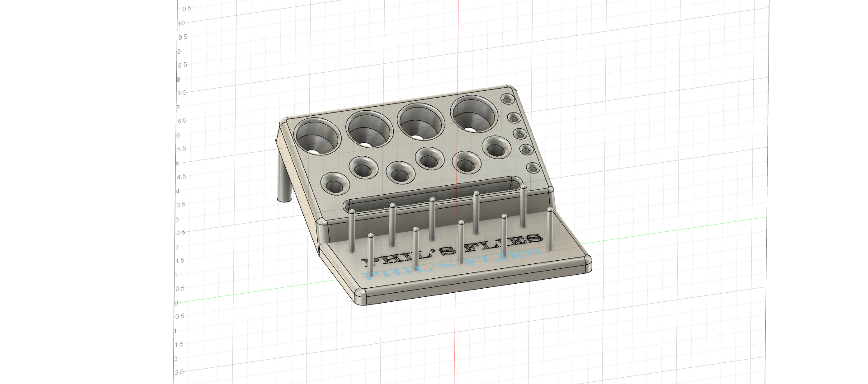868x384 pixels.
Task: Select the long rounded slot on the model
Action: pos(433,194)
